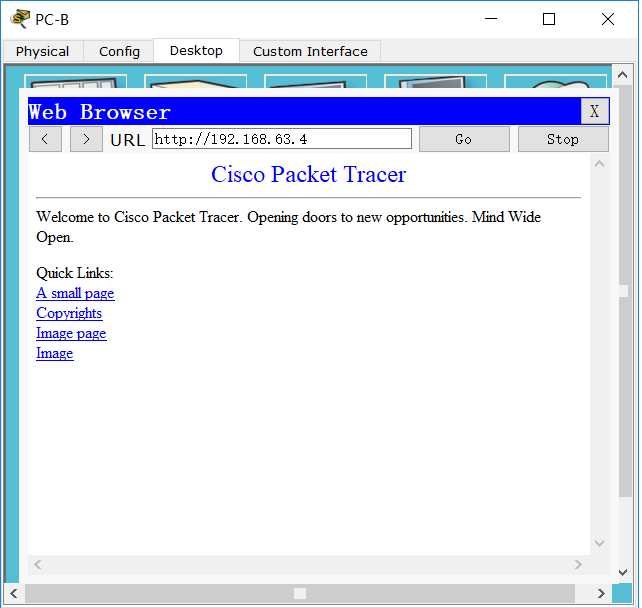Open the Custom Interface tab
Image resolution: width=642 pixels, height=608 pixels.
pos(310,52)
